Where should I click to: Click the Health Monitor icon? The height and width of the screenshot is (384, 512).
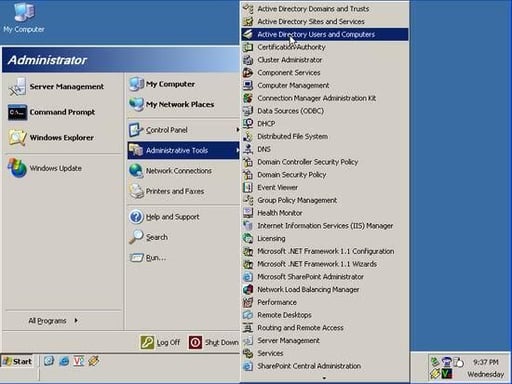(248, 213)
